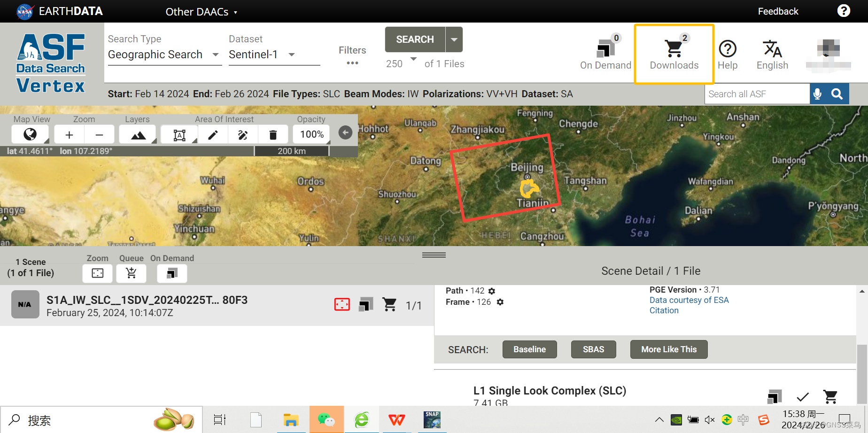The image size is (868, 433).
Task: Zoom to scene with red dashed zoom icon
Action: pos(342,304)
